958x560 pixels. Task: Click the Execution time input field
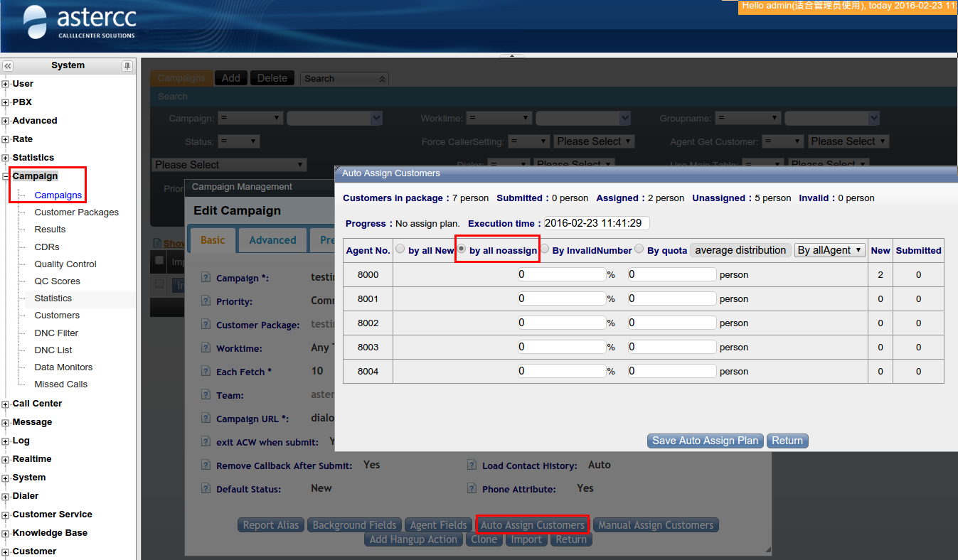pos(597,223)
